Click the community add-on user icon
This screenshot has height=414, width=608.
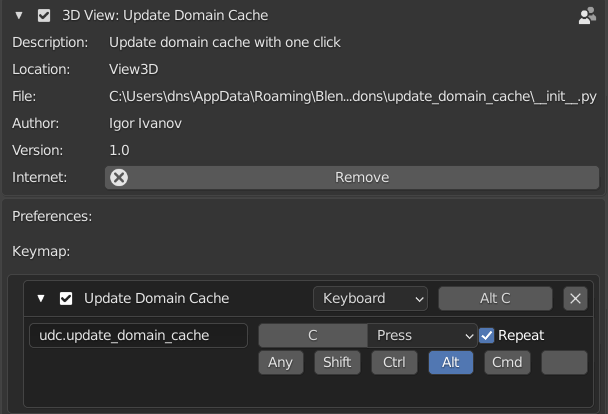[x=587, y=16]
